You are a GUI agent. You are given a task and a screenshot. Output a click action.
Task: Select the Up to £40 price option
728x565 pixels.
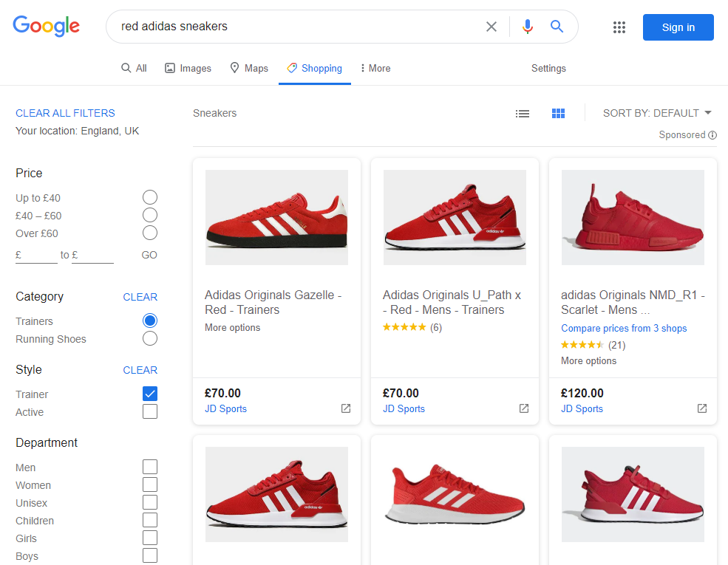point(150,197)
